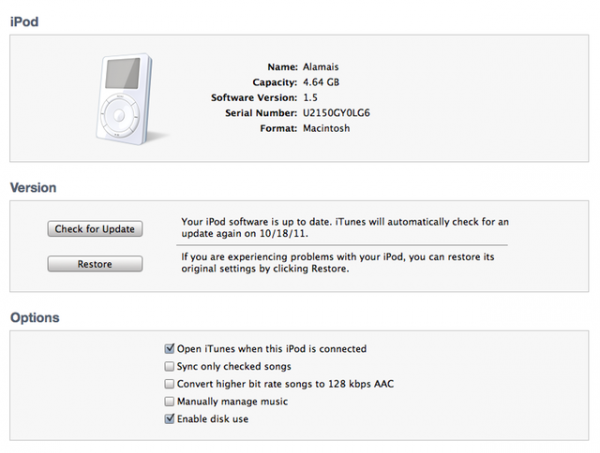
Task: Click the iPod section heading
Action: (25, 19)
